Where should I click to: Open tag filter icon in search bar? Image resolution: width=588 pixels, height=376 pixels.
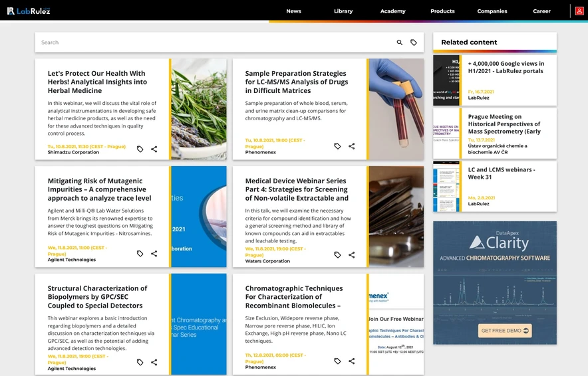tap(413, 43)
